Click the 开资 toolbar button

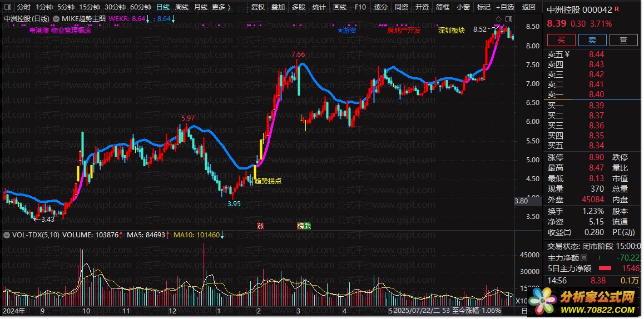pyautogui.click(x=422, y=7)
